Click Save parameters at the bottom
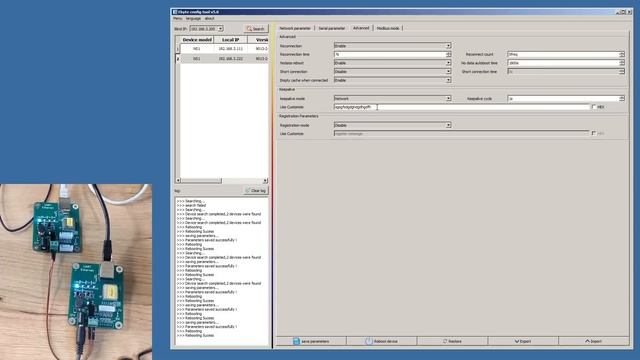 pos(311,341)
